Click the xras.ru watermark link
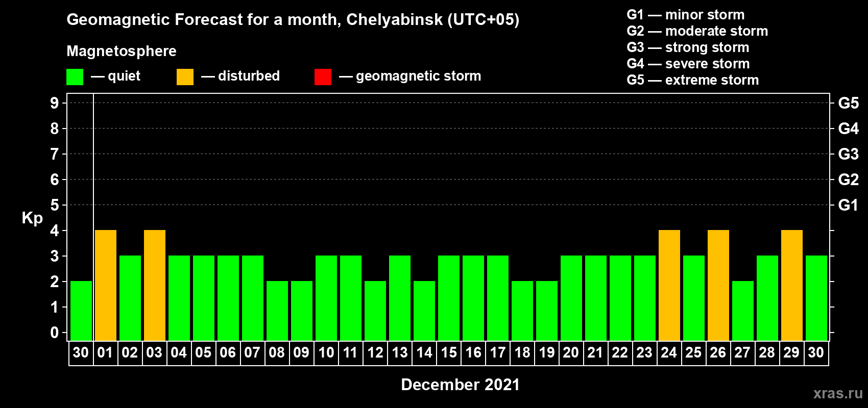Viewport: 868px width, 408px height. 838,393
